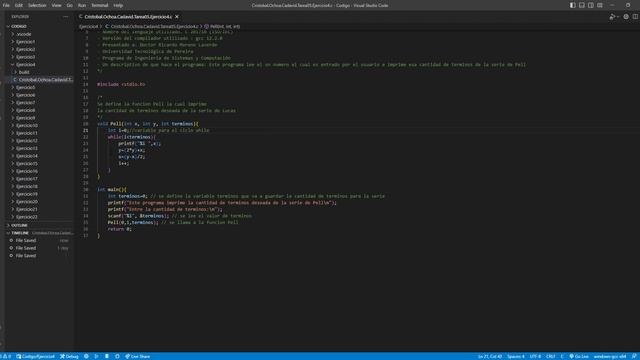Open the run dropdown arrow next to debug icon
Viewport: 640px width, 360px height.
coord(618,17)
